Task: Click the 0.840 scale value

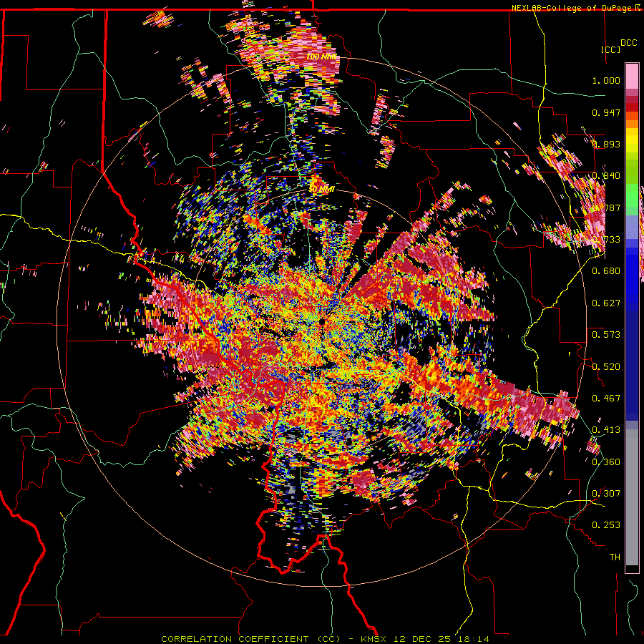Action: click(x=606, y=176)
